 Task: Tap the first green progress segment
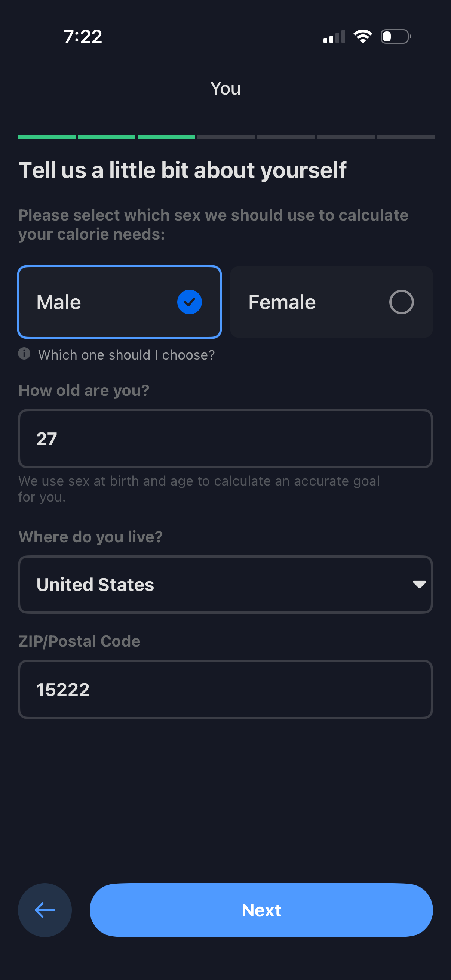[x=47, y=137]
